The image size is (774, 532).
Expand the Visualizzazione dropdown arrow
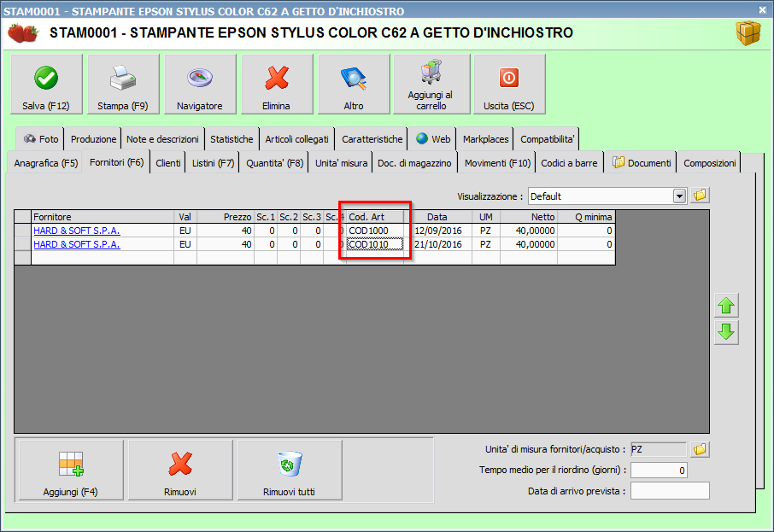[x=680, y=196]
